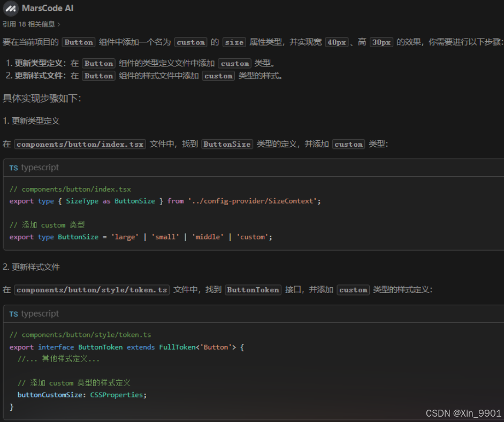
Task: Click the 'size' inline code chip
Action: 234,42
